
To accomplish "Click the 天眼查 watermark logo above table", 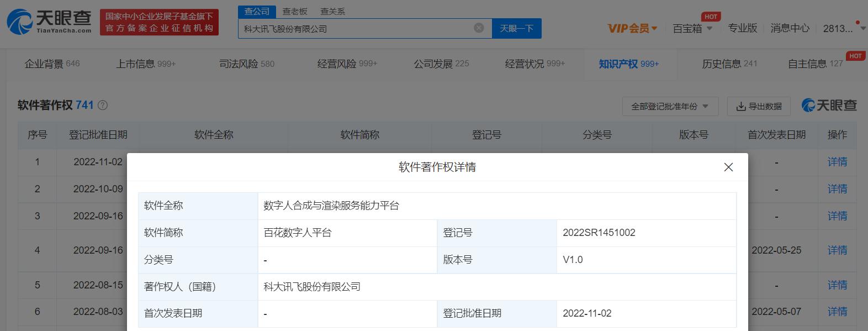I will (x=829, y=105).
